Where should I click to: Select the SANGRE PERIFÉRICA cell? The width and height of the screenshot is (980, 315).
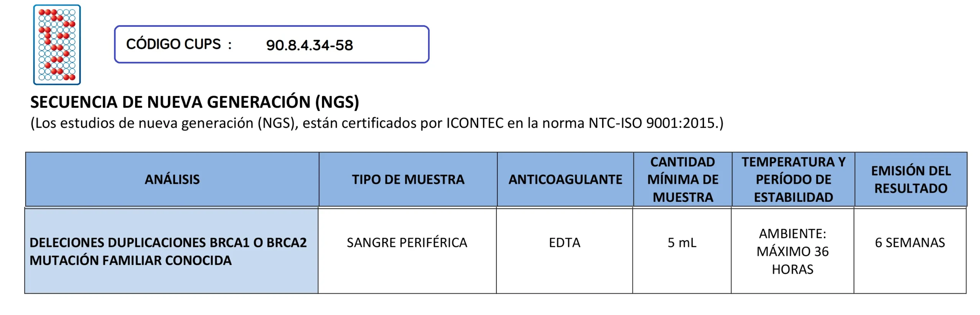point(407,243)
